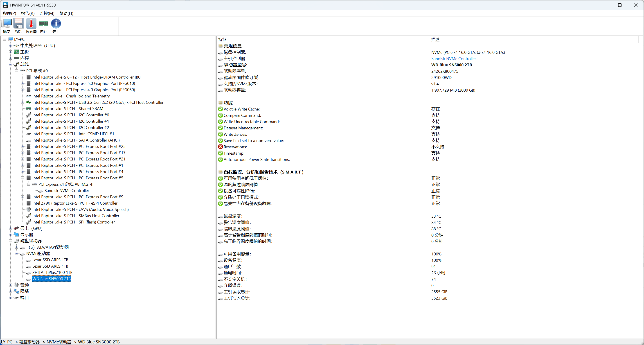The width and height of the screenshot is (644, 345).
Task: Click the 主板 motherboard icon
Action: coord(16,52)
